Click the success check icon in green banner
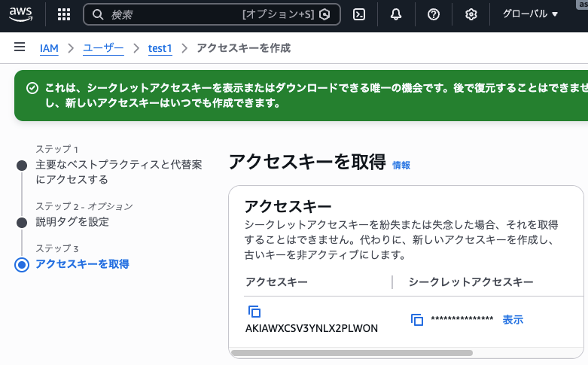 32,88
